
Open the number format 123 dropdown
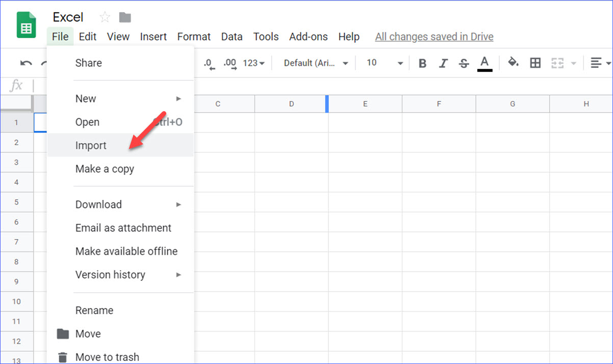pyautogui.click(x=253, y=63)
